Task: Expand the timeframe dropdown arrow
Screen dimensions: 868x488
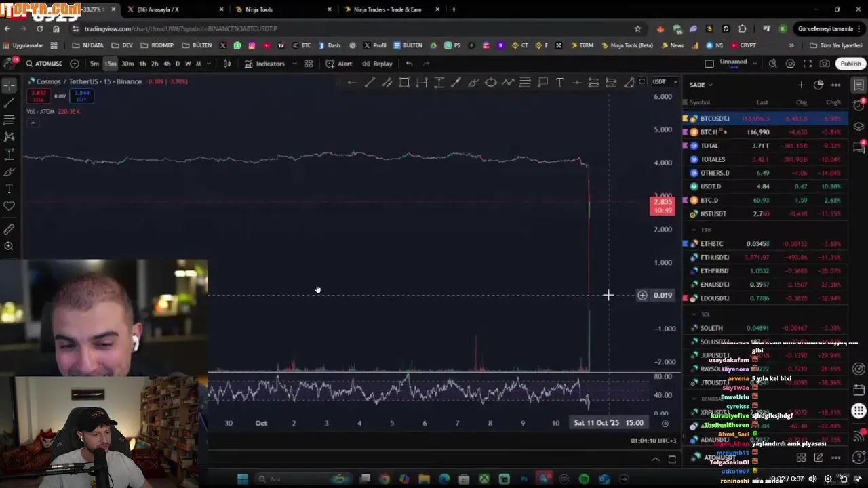Action: [x=208, y=64]
